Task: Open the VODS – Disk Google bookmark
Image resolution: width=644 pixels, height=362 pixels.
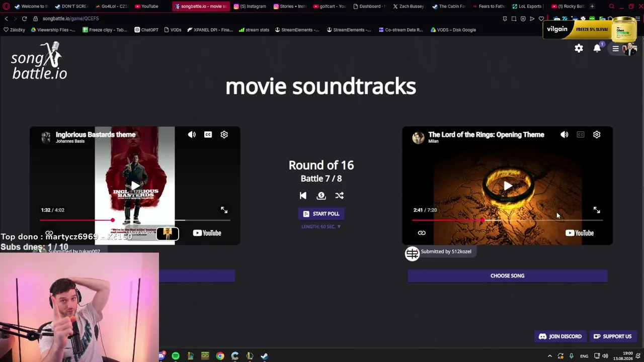Action: coord(453,30)
